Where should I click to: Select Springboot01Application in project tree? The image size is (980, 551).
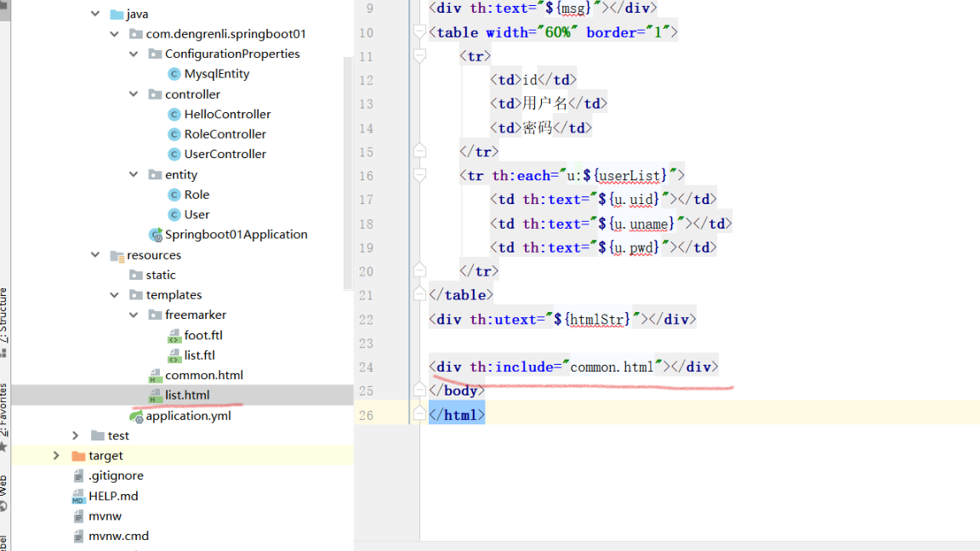point(236,235)
